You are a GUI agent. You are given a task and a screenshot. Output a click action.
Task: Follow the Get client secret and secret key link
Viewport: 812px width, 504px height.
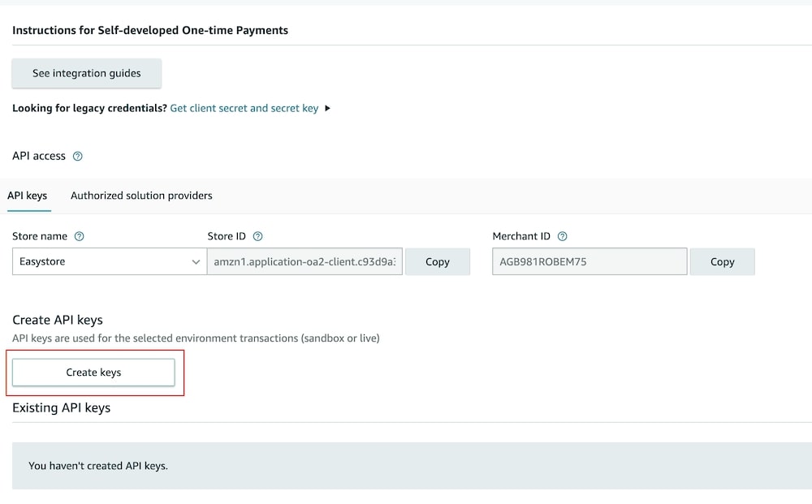coord(244,108)
